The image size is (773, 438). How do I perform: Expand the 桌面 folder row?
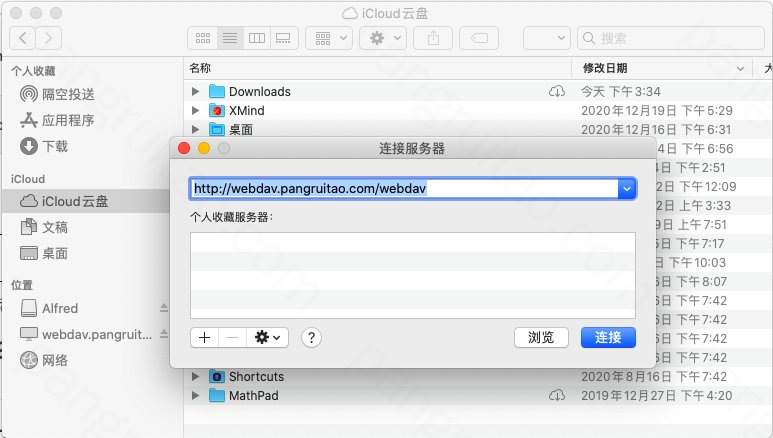195,129
